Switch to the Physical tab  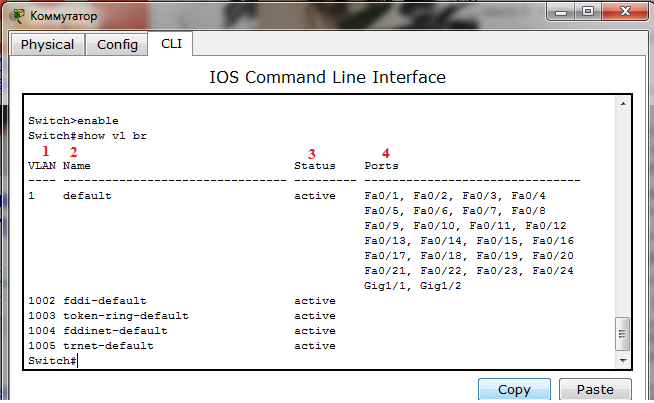[47, 45]
